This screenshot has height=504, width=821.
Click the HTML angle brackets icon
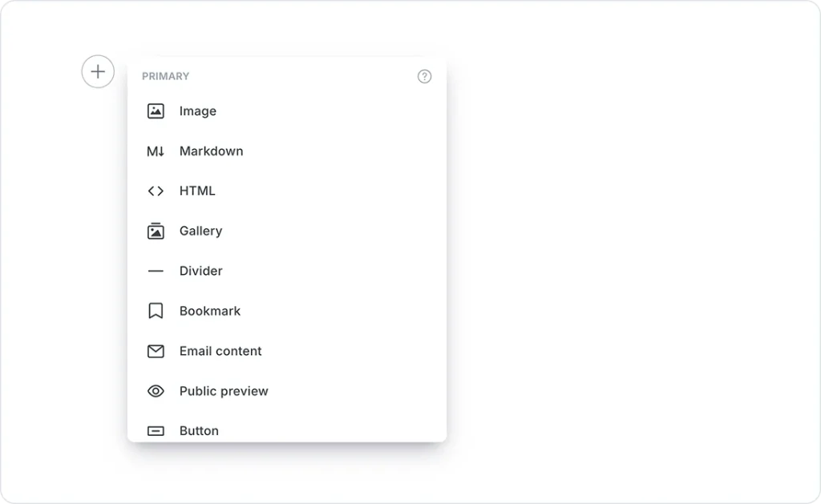(x=156, y=192)
